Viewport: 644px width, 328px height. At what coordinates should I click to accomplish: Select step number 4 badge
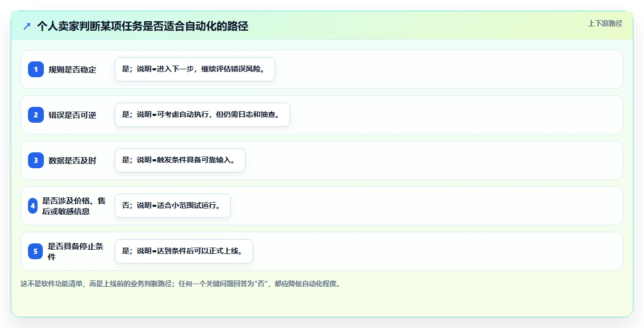coord(33,206)
